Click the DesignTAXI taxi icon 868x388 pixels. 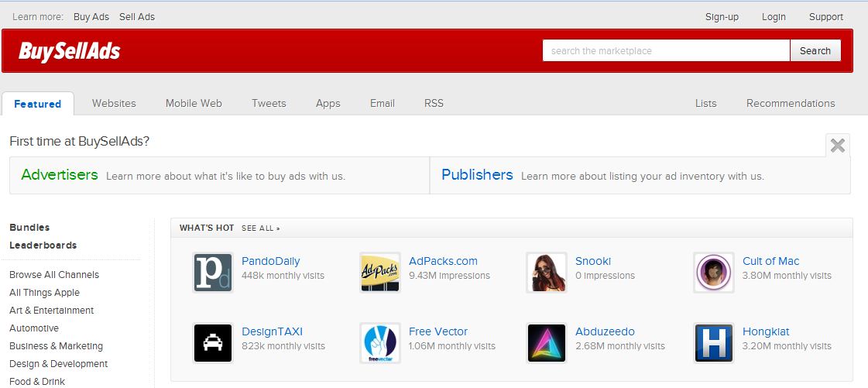[213, 343]
